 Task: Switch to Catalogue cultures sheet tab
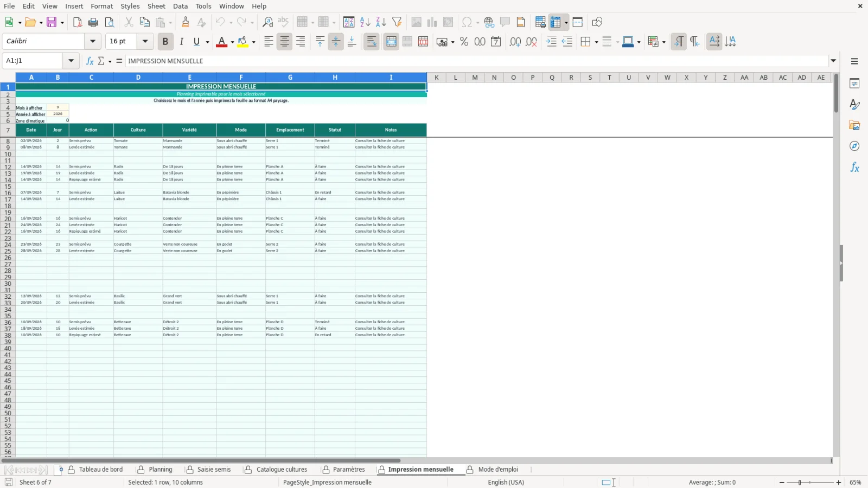tap(282, 470)
